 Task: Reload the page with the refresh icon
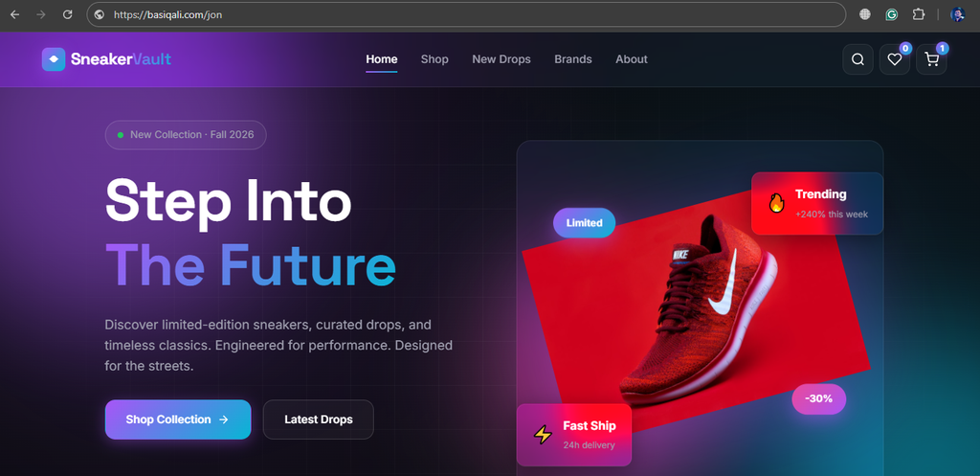(68, 14)
